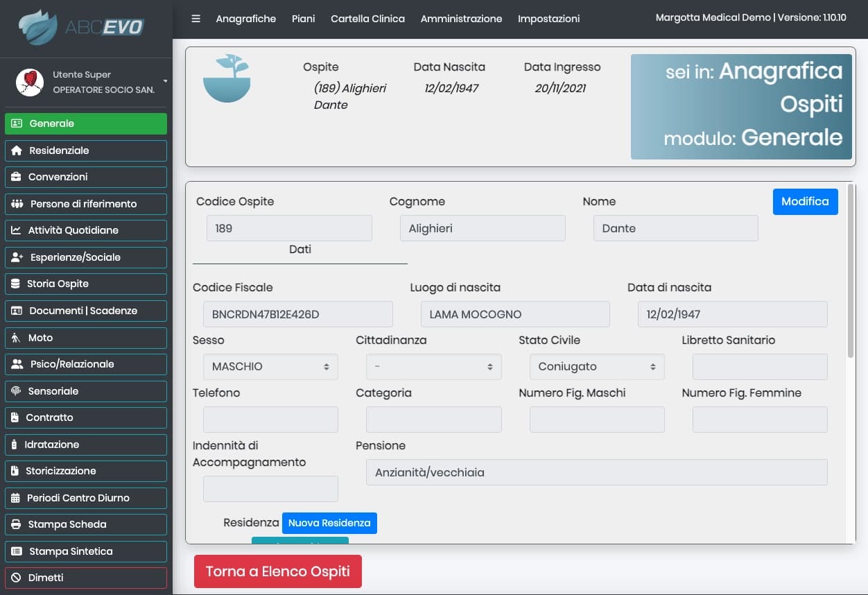
Task: Expand the Utente Super user menu arrow
Action: [165, 81]
